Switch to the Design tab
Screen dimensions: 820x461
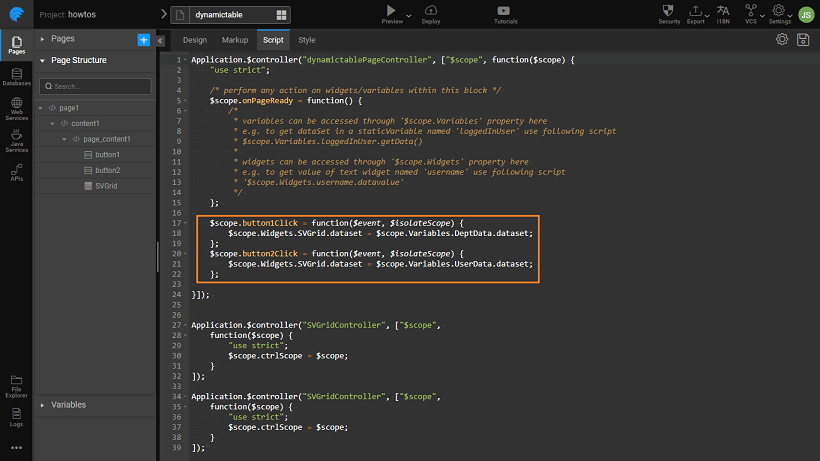194,40
